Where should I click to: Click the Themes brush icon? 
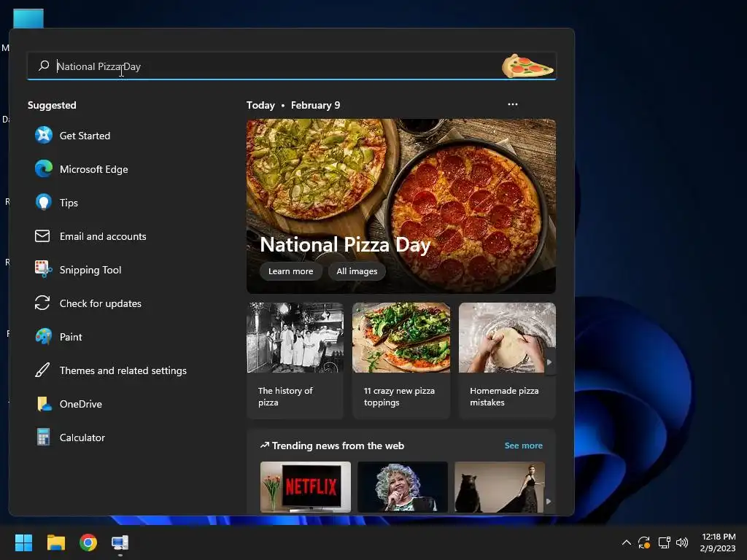[42, 370]
